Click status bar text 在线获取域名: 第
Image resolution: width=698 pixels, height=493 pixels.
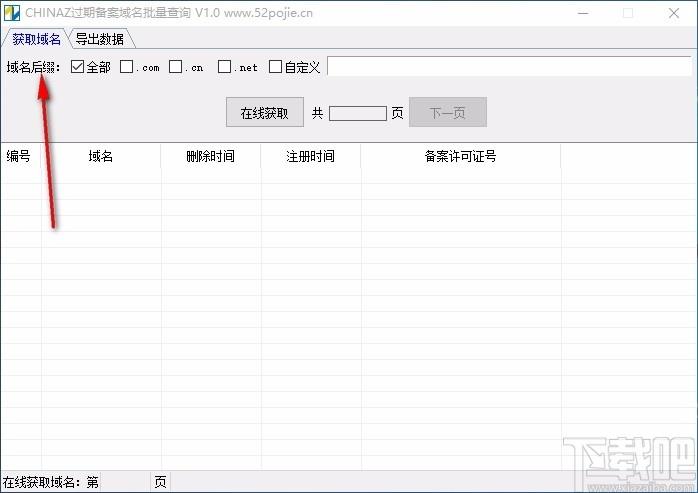click(x=51, y=482)
